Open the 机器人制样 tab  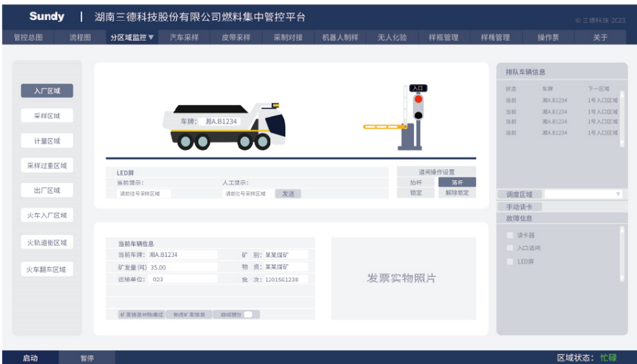(340, 37)
